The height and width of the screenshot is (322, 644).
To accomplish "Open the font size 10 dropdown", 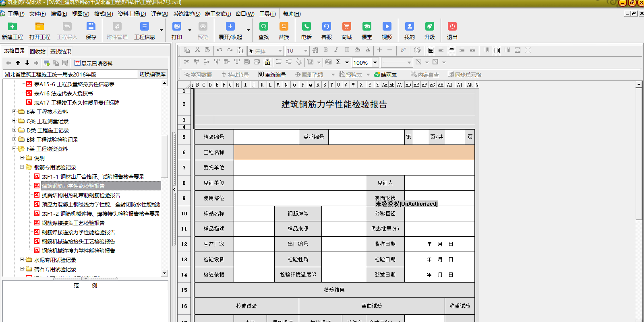I will (306, 51).
